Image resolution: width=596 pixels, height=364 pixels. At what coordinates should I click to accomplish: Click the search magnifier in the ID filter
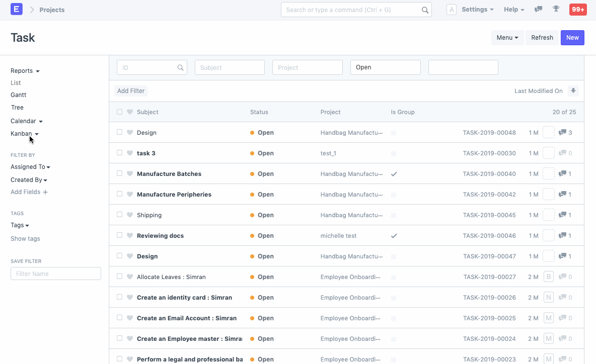point(181,67)
